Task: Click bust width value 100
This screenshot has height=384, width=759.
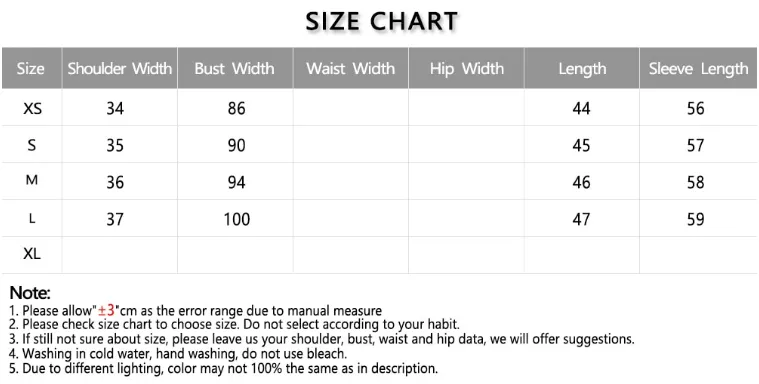Action: [x=237, y=219]
